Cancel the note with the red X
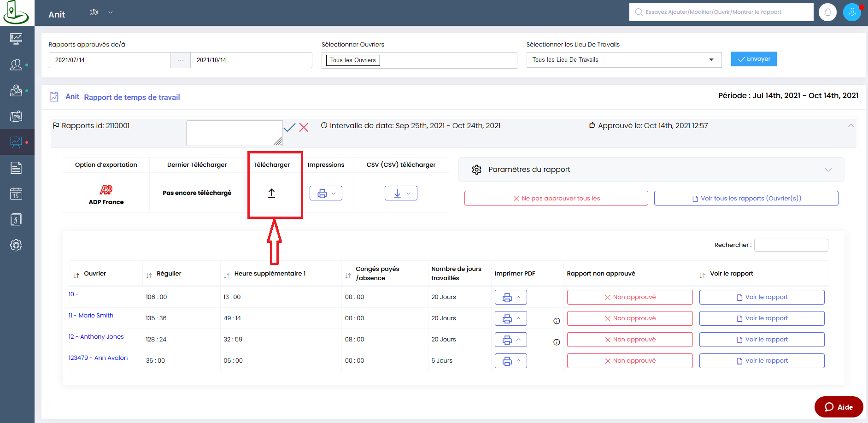 click(x=304, y=128)
